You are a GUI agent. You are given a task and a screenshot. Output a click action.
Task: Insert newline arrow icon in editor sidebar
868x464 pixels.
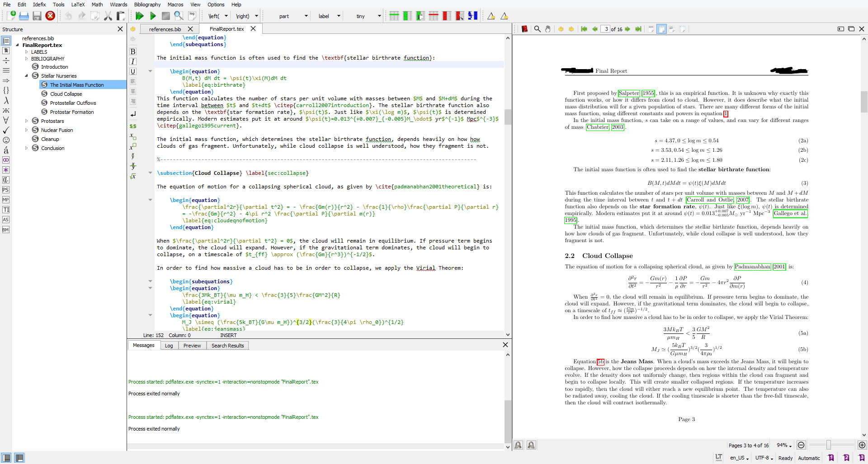133,114
